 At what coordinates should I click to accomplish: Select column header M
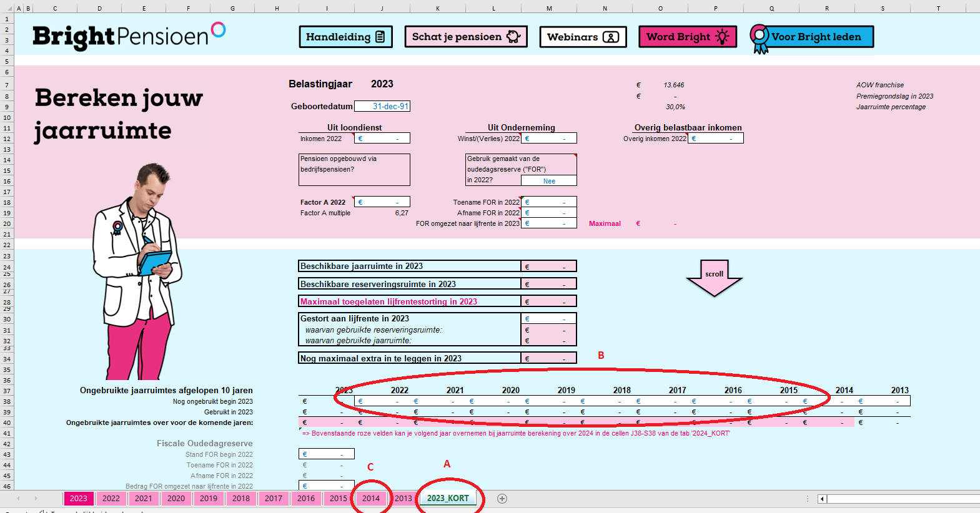coord(549,8)
